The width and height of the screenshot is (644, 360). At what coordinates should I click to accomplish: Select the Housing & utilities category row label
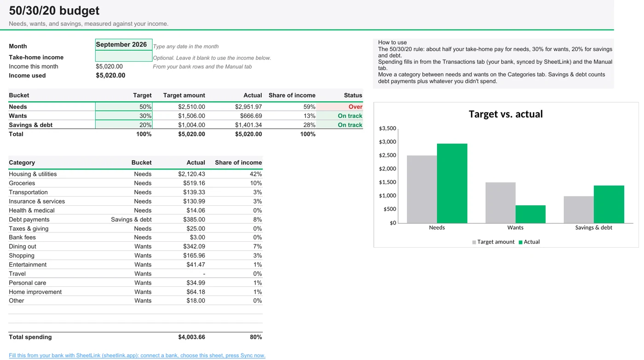pyautogui.click(x=33, y=174)
